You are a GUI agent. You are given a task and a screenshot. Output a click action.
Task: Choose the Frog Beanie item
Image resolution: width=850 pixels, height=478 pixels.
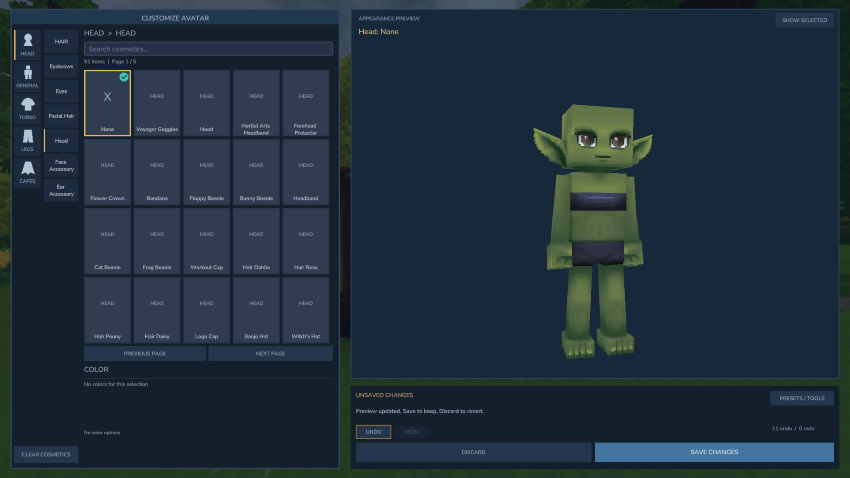[x=157, y=241]
